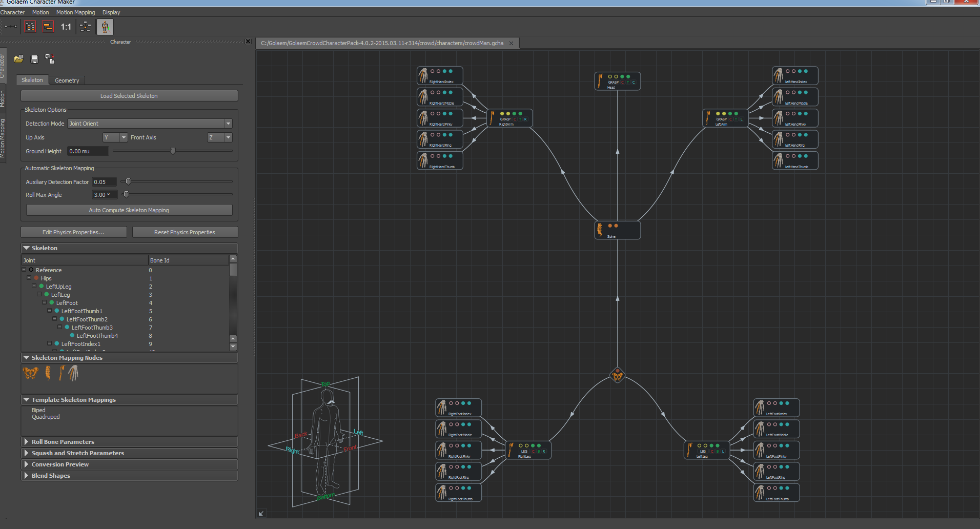Open the Motion Mapping menu
Image resolution: width=980 pixels, height=529 pixels.
point(75,12)
